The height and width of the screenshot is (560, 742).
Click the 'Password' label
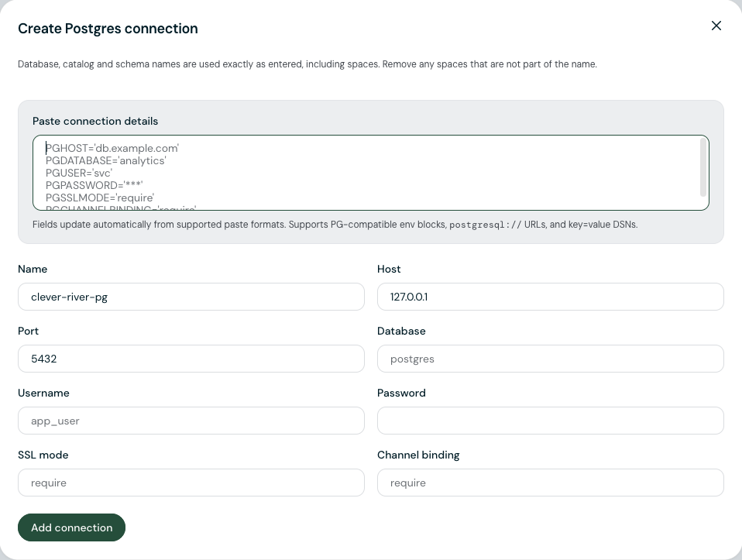click(401, 393)
